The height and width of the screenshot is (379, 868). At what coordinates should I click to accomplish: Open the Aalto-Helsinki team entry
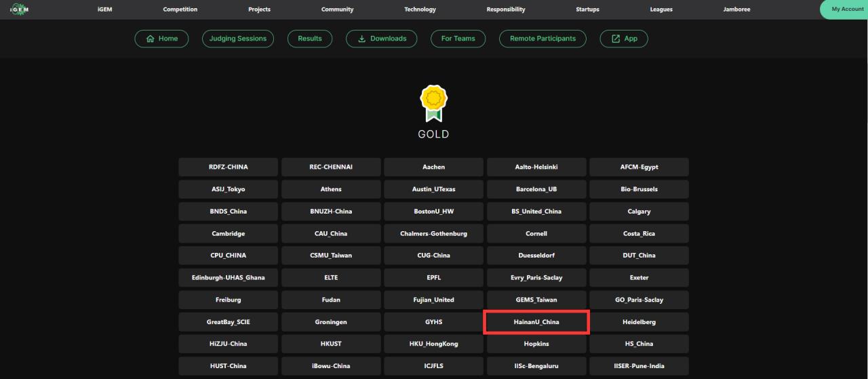[536, 167]
